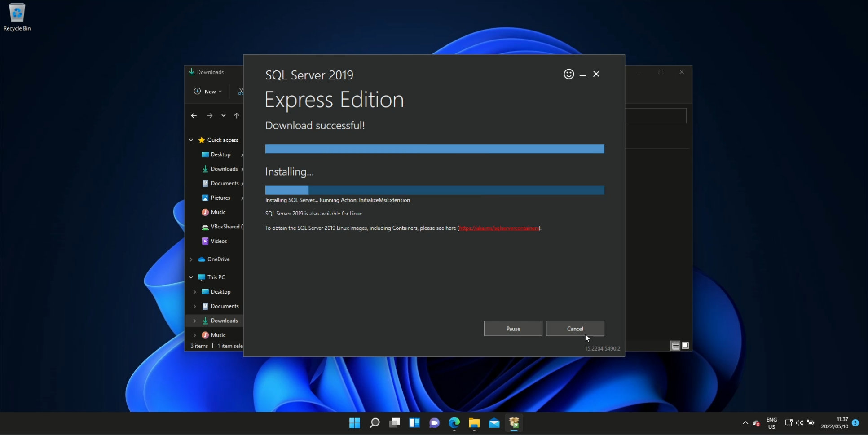This screenshot has width=868, height=435.
Task: Expand the OneDrive tree node
Action: click(x=191, y=259)
